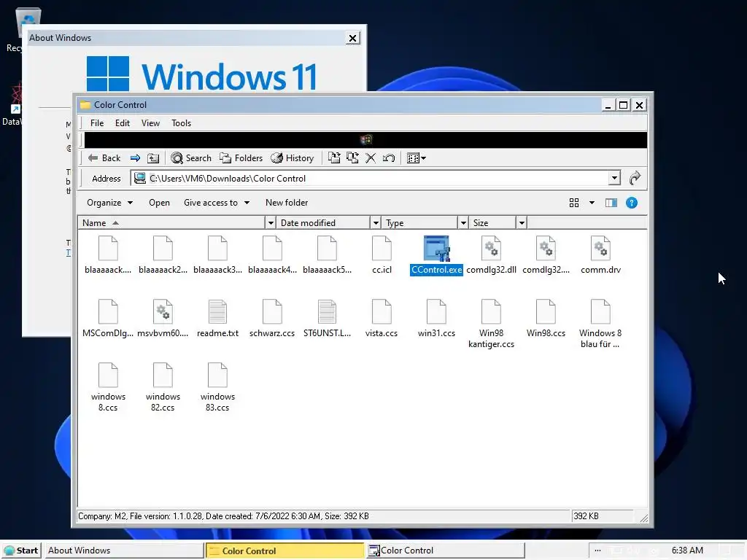Image resolution: width=747 pixels, height=560 pixels.
Task: Select the vista.ccs file
Action: pos(382,319)
